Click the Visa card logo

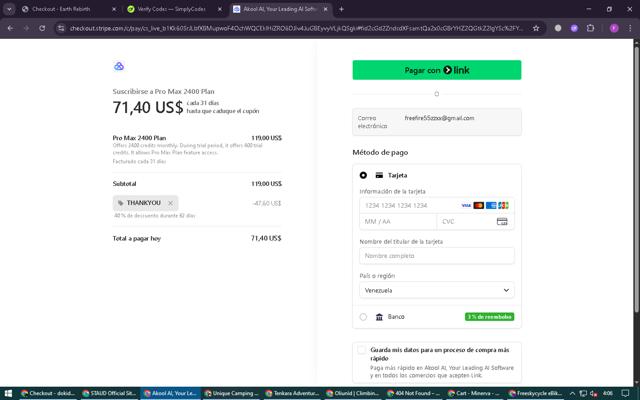[466, 205]
